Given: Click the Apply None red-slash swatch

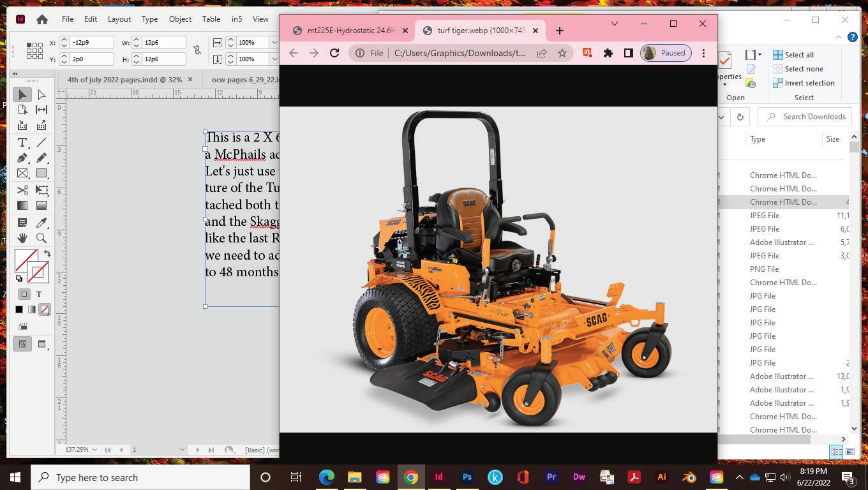Looking at the screenshot, I should [x=45, y=309].
